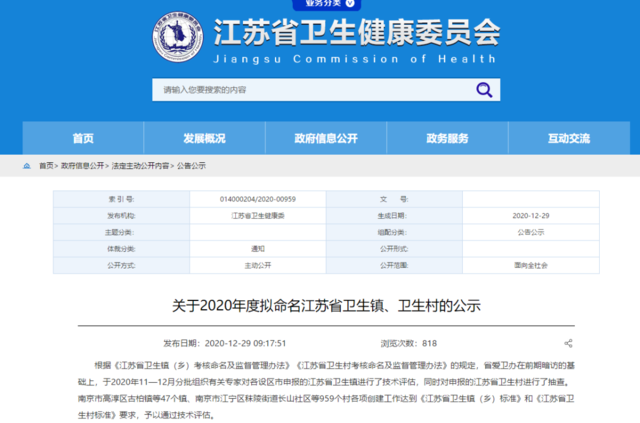The height and width of the screenshot is (423, 640).
Task: Click the site title 江苏省卫生健康委员会
Action: point(357,33)
